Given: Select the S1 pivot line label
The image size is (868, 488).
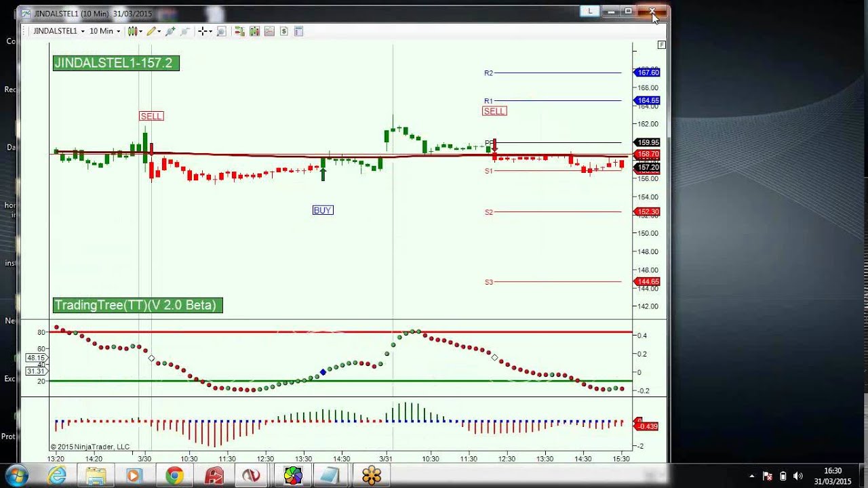Looking at the screenshot, I should tap(488, 171).
